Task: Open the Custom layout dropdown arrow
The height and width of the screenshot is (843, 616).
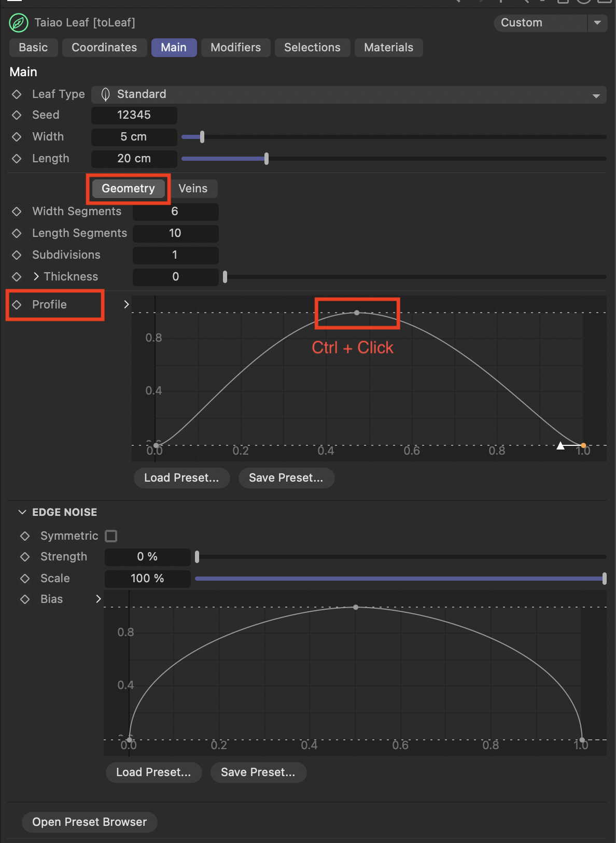Action: click(597, 23)
